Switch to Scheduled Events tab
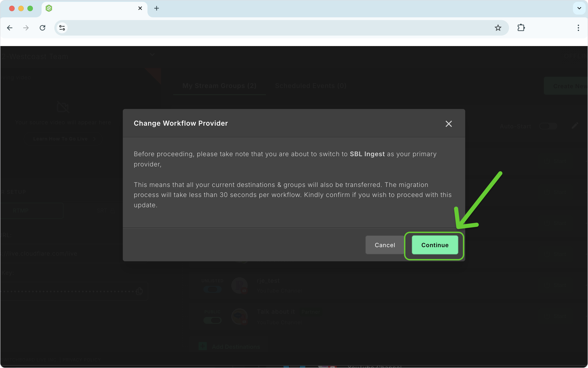588x368 pixels. [311, 86]
